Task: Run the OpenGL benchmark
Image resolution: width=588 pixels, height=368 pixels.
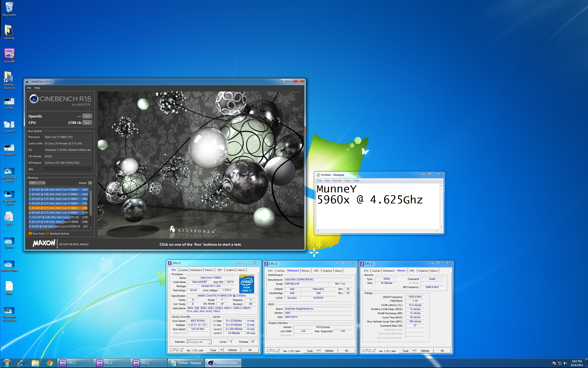Action: 87,116
